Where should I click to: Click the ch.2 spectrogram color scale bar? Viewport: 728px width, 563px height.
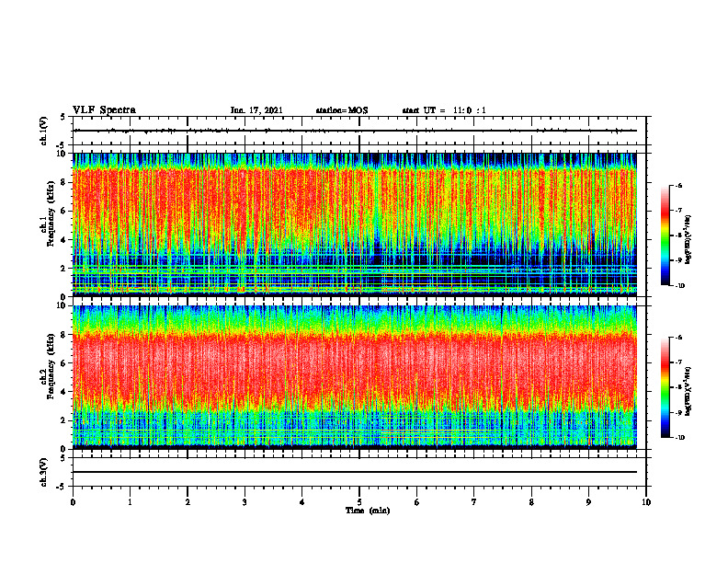tap(665, 387)
